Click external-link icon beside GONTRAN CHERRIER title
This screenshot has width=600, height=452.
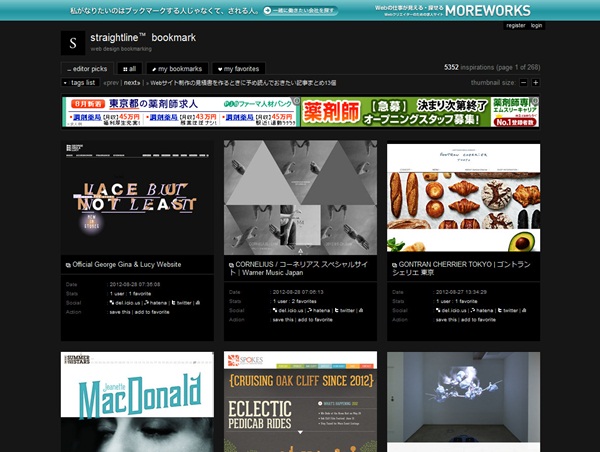coord(394,265)
